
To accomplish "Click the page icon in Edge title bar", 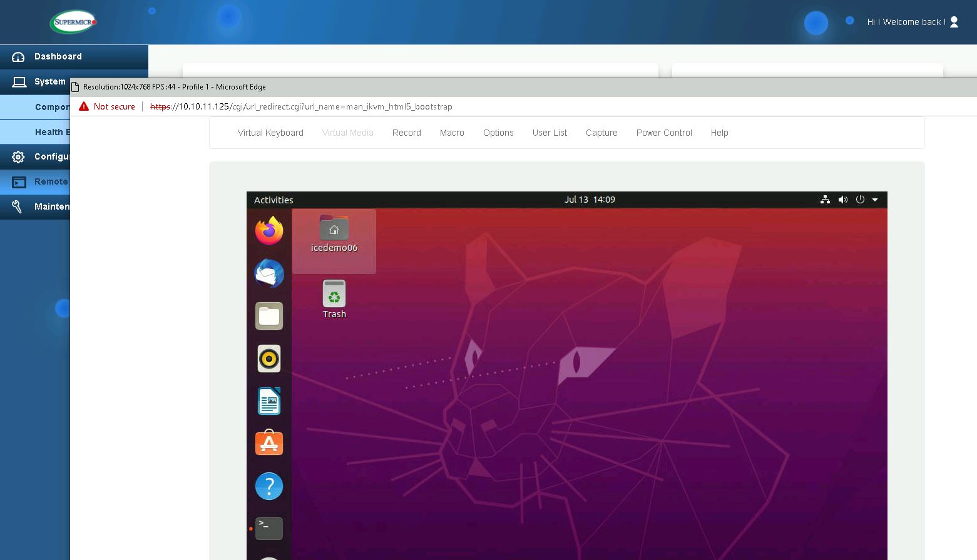I will click(75, 87).
